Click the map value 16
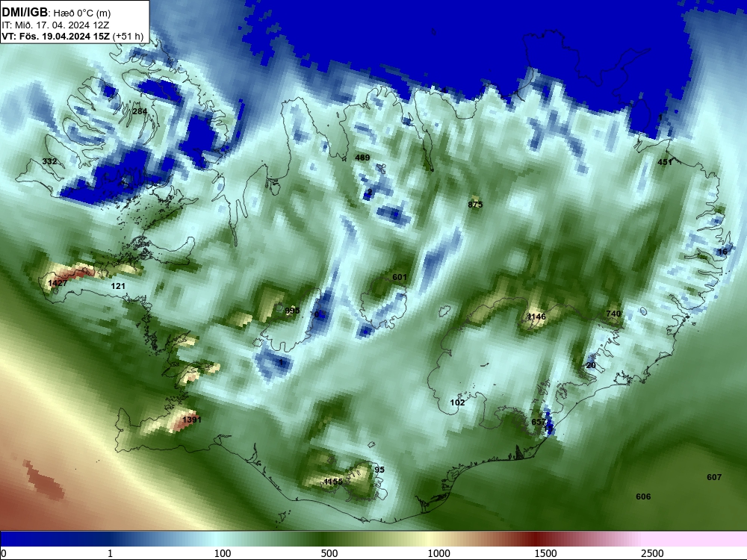Image resolution: width=747 pixels, height=560 pixels. point(722,252)
